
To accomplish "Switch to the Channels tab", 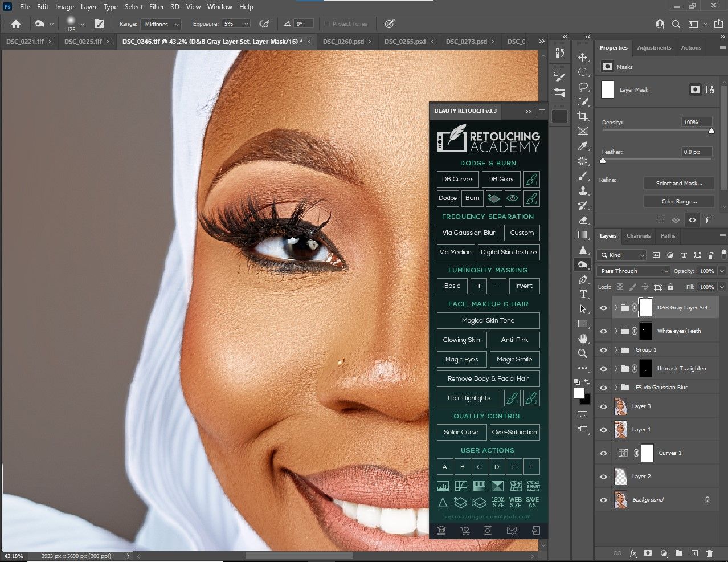I will click(639, 236).
